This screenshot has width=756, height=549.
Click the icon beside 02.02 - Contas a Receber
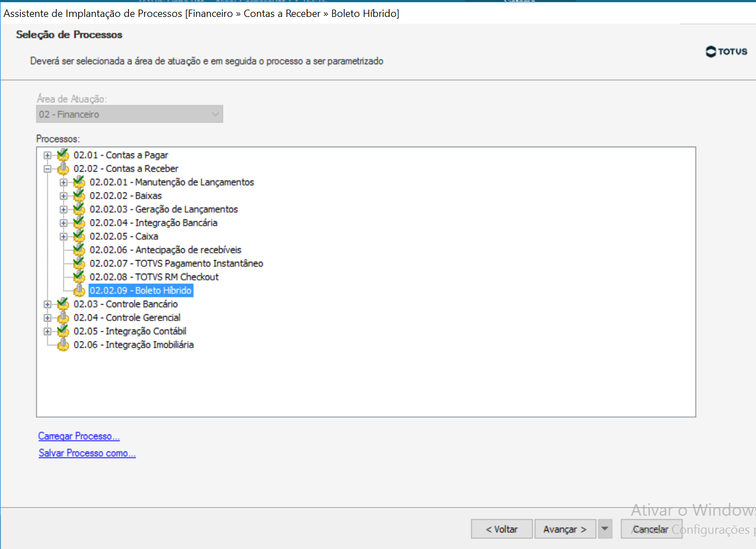(x=63, y=168)
